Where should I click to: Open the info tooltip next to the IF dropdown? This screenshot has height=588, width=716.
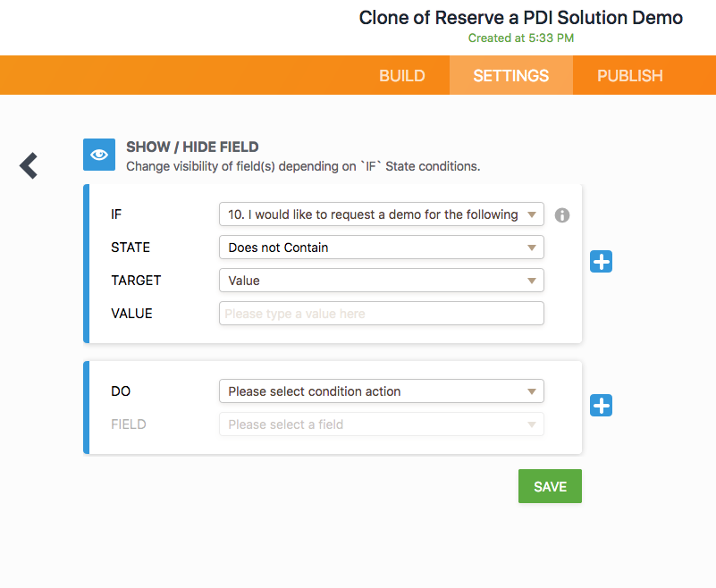pos(561,214)
